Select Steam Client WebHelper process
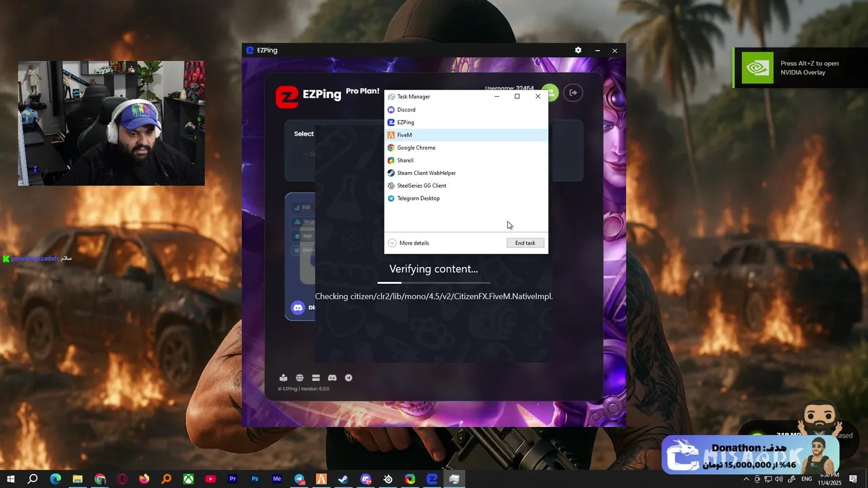Image resolution: width=868 pixels, height=488 pixels. click(x=466, y=173)
